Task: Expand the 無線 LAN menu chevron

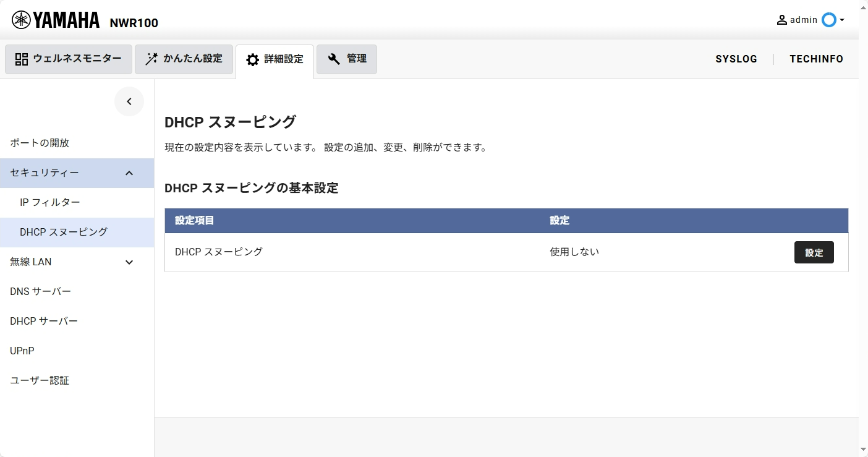Action: 129,262
